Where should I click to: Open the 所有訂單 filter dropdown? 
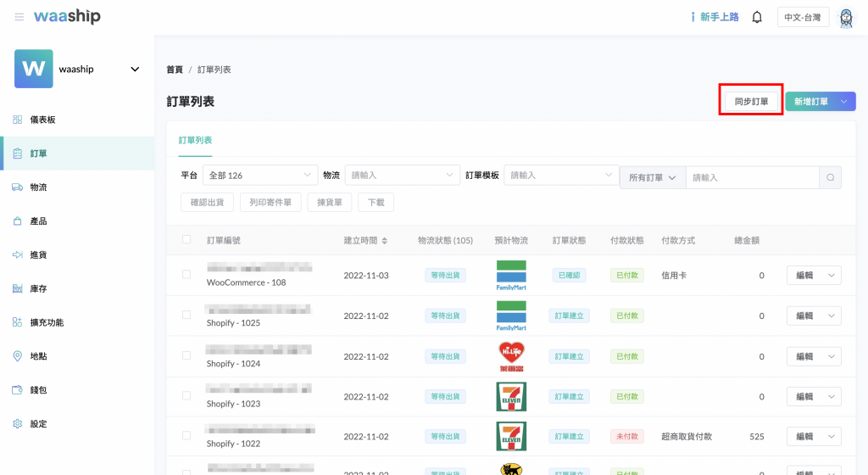coord(652,177)
